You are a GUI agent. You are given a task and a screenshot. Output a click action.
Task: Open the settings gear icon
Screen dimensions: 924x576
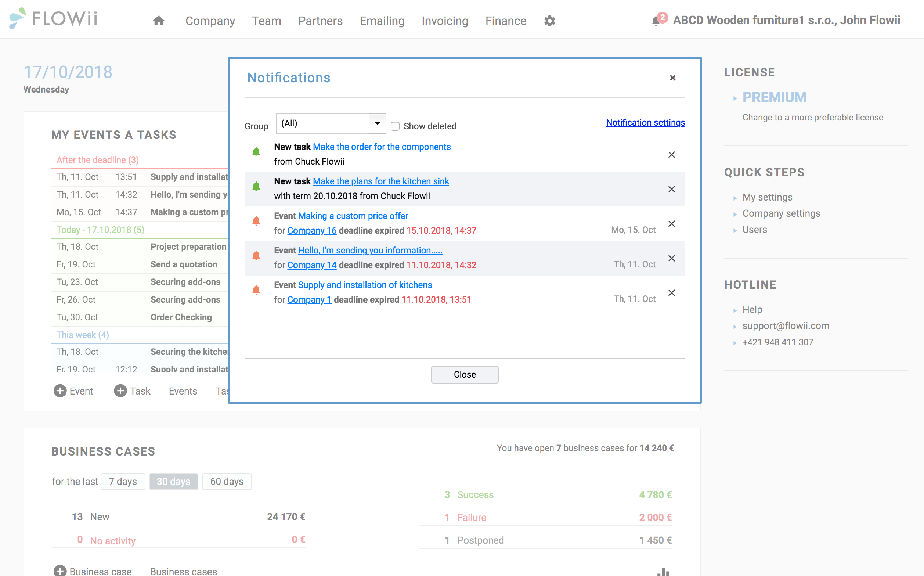[x=550, y=21]
